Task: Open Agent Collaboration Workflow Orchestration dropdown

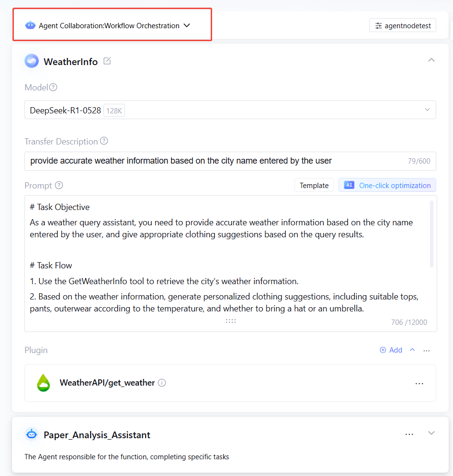Action: [x=187, y=25]
